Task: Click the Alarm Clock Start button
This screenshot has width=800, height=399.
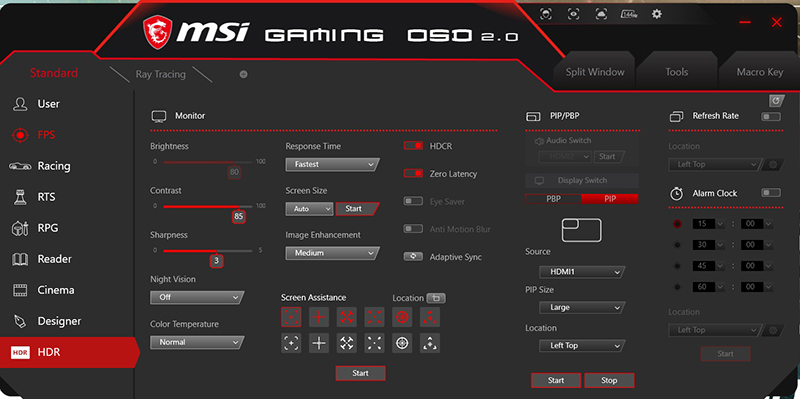Action: click(x=725, y=354)
